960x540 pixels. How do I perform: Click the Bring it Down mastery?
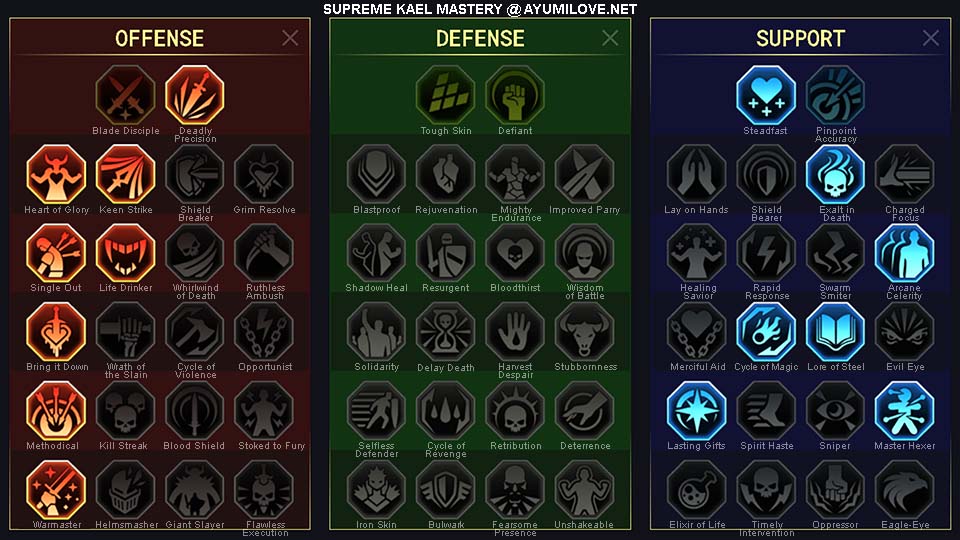(x=56, y=332)
